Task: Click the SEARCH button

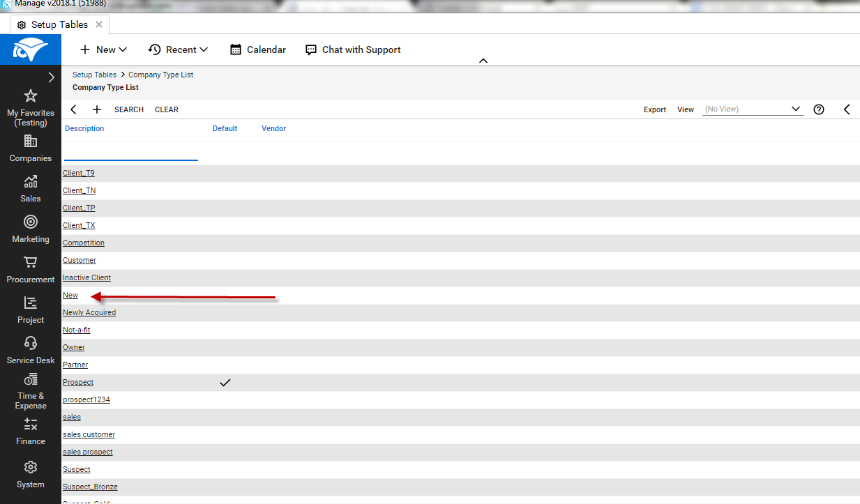Action: point(129,109)
